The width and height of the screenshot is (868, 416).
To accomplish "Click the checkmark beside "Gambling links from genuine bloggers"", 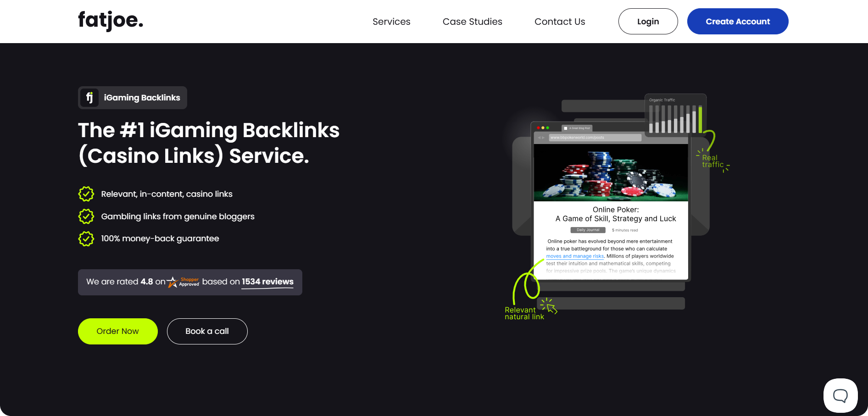I will [86, 216].
